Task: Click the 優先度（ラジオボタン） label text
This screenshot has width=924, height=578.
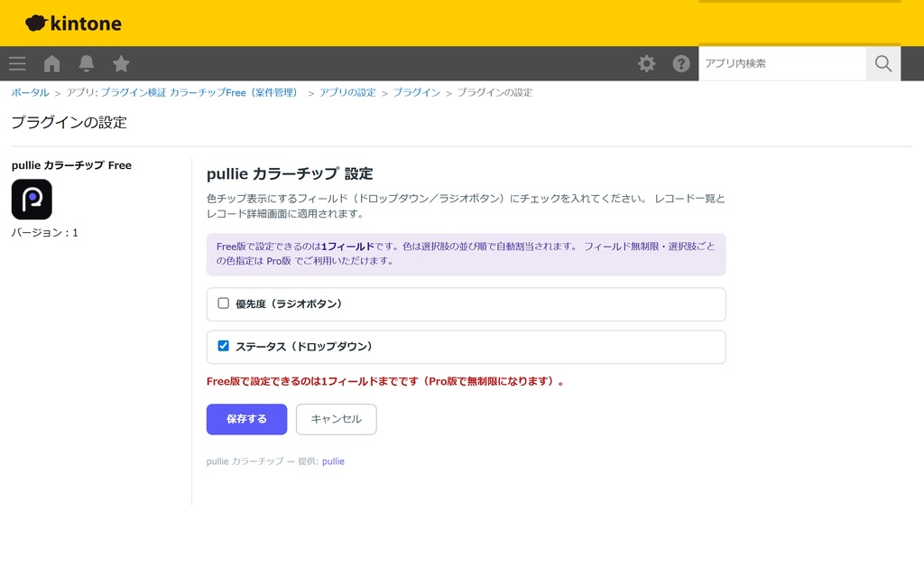Action: pyautogui.click(x=289, y=303)
